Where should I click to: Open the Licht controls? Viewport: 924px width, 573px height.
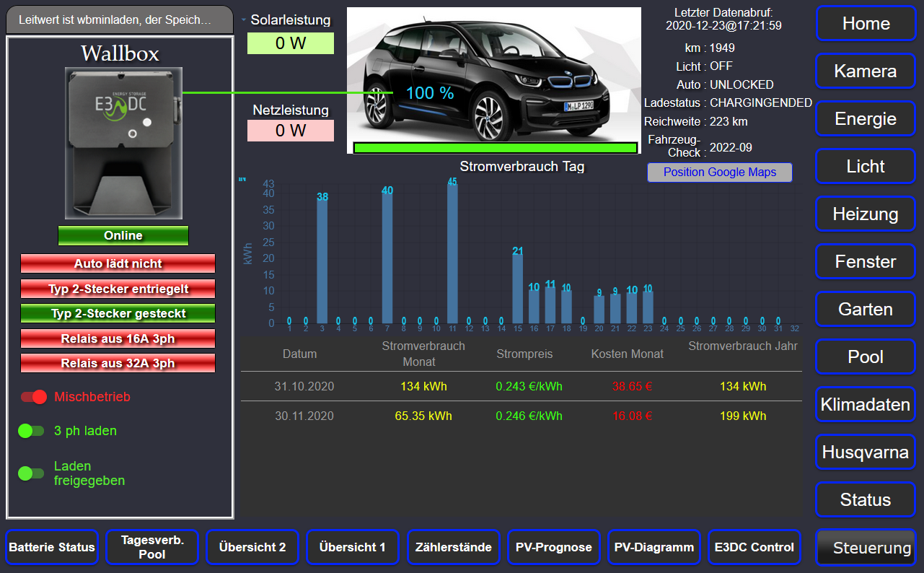(x=866, y=166)
